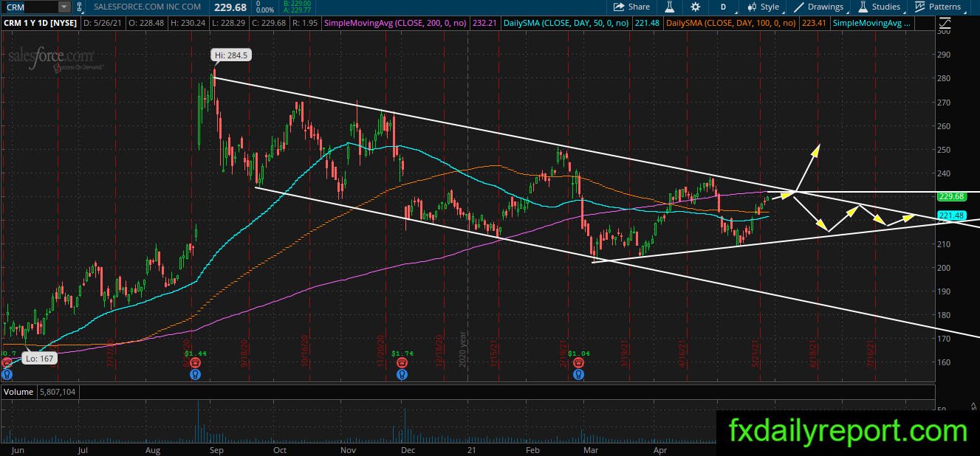The width and height of the screenshot is (980, 456).
Task: Click the flask Edit Studies icon
Action: [670, 7]
